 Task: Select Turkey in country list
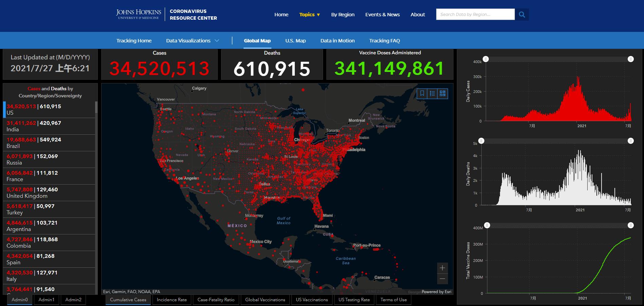click(x=49, y=209)
